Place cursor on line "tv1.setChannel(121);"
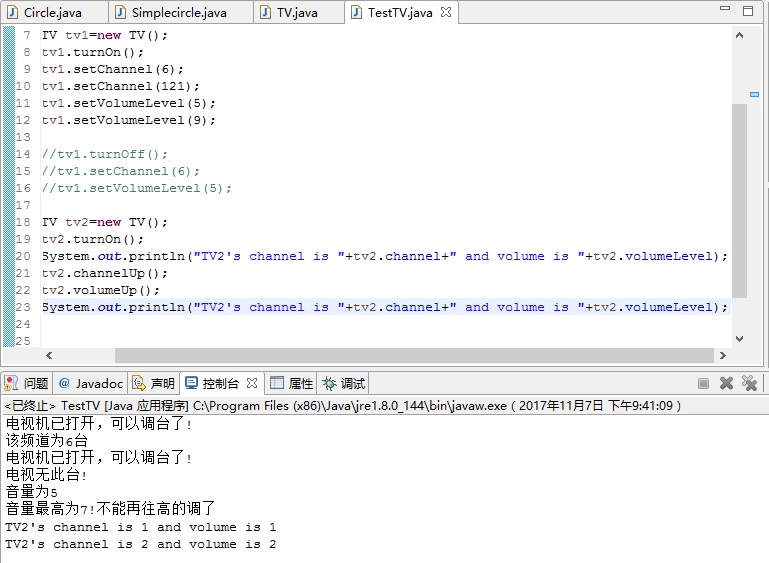Screen dimensions: 769x563 121,86
